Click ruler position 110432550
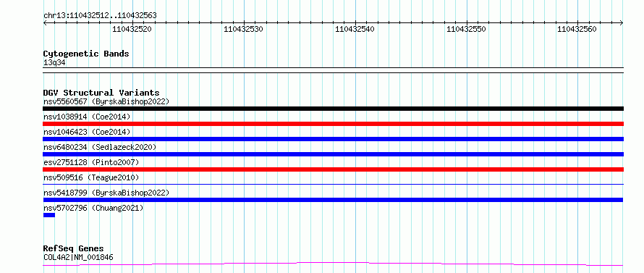Image resolution: width=644 pixels, height=273 pixels. 466,29
